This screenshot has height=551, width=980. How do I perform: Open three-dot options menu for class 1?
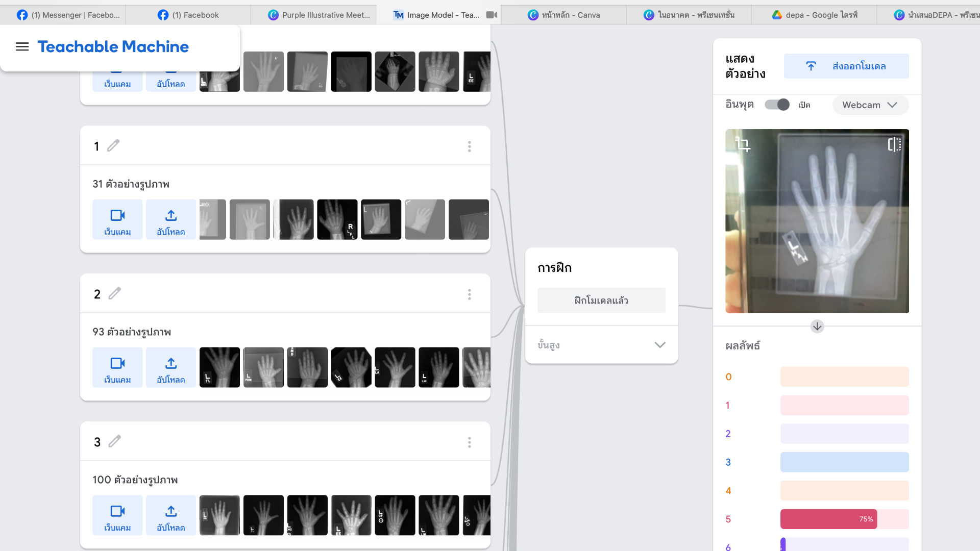coord(469,147)
